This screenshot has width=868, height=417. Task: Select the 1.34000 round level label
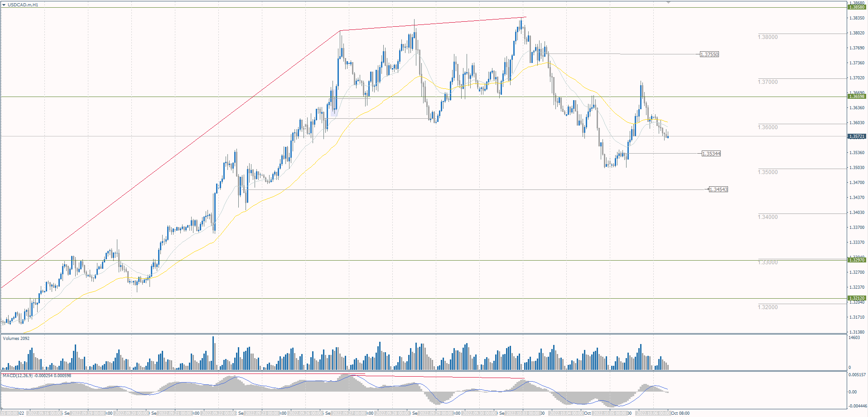coord(767,217)
